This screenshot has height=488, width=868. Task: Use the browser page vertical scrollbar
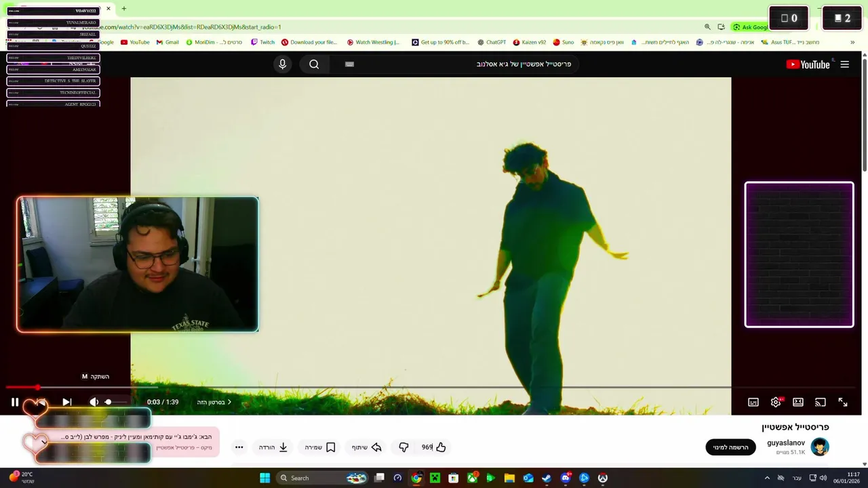[864, 115]
